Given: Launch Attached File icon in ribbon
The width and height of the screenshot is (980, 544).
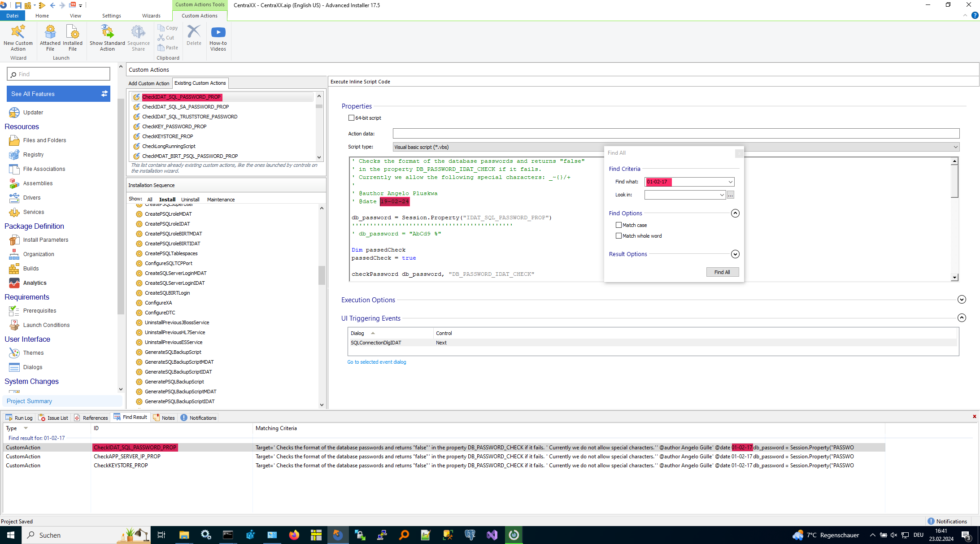Looking at the screenshot, I should coord(50,32).
